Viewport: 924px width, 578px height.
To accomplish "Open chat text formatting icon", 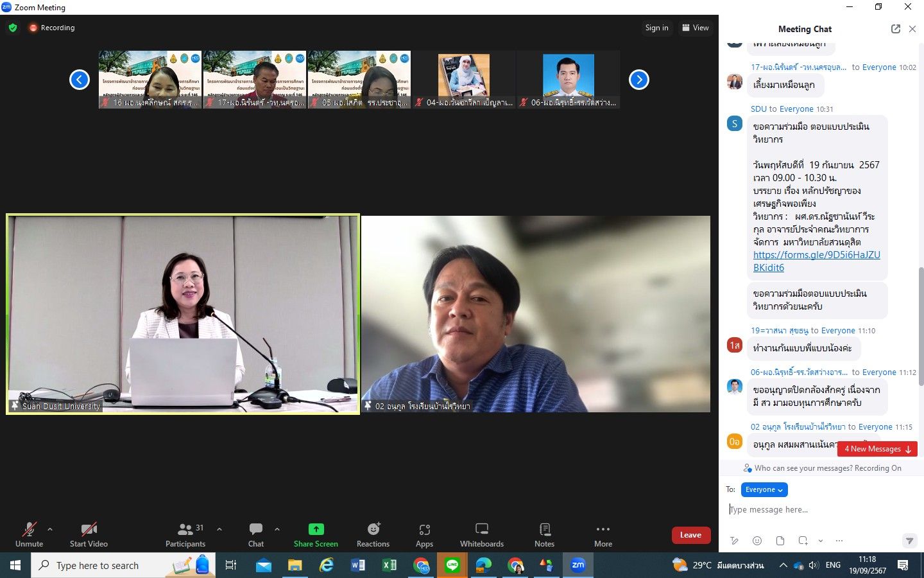I will [x=735, y=541].
